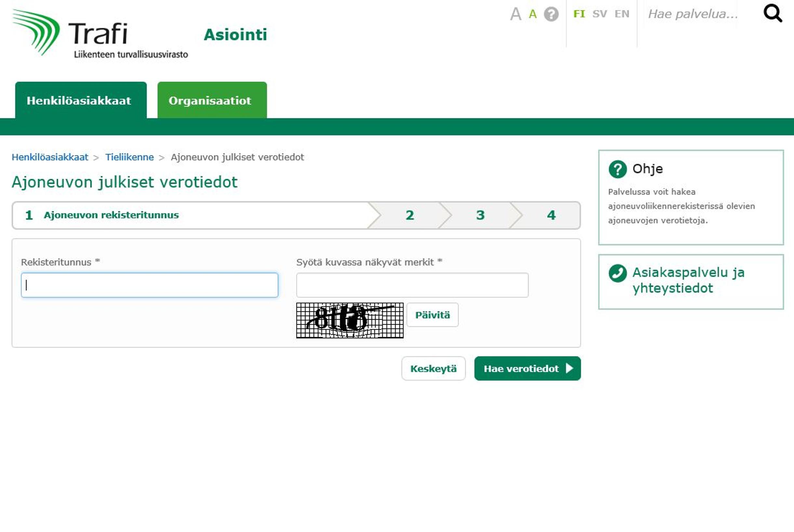Focus the Hae palvelua search field
Screen dimensions: 794x532
tap(693, 14)
